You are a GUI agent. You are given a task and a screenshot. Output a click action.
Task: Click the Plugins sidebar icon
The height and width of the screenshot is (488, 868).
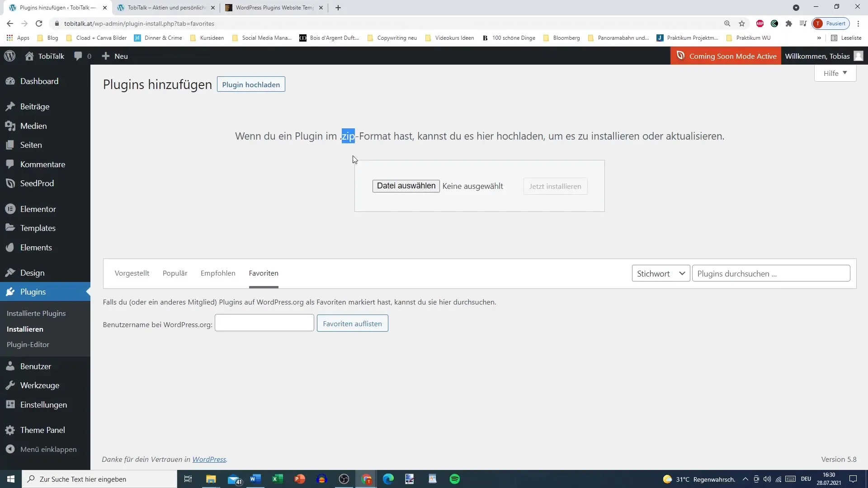tap(10, 292)
